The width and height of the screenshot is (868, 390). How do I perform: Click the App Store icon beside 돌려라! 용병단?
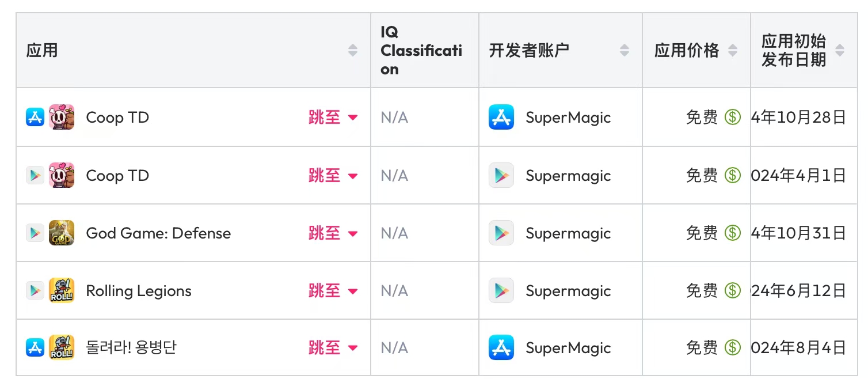35,347
